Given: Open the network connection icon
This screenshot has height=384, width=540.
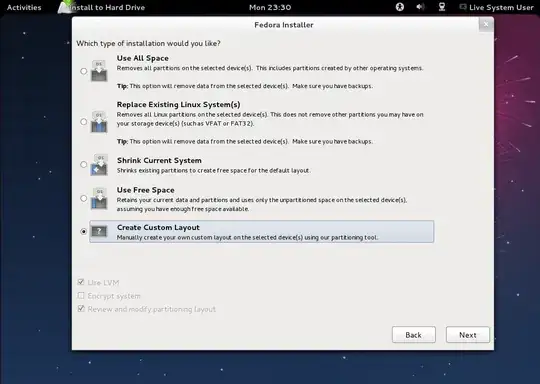Looking at the screenshot, I should (442, 7).
